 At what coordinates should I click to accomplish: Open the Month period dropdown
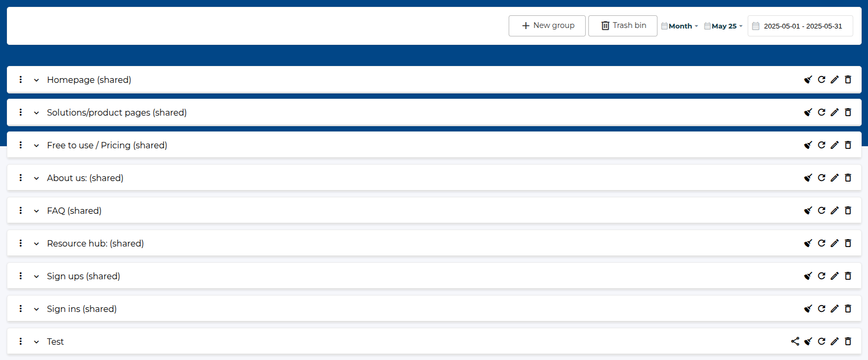680,26
